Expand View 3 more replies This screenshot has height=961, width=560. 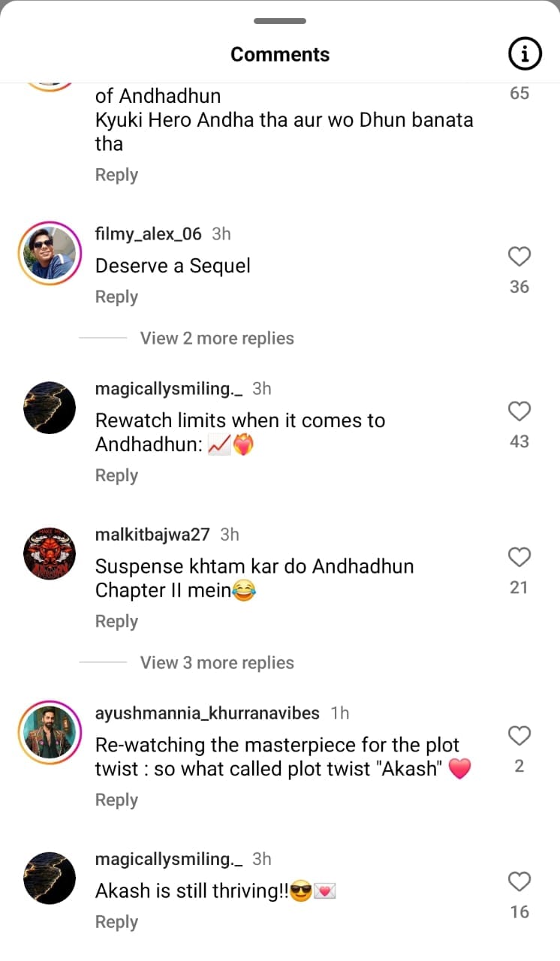point(217,662)
